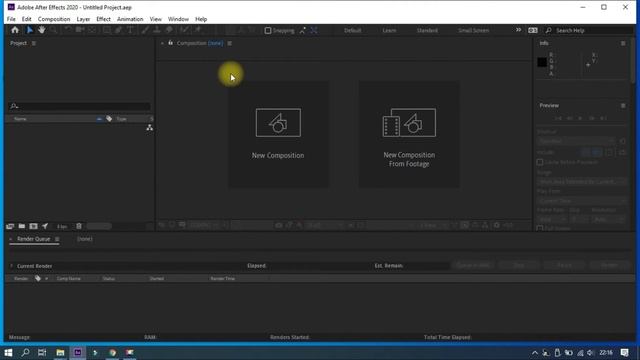Open the Edit menu
This screenshot has width=640, height=360.
pos(27,19)
